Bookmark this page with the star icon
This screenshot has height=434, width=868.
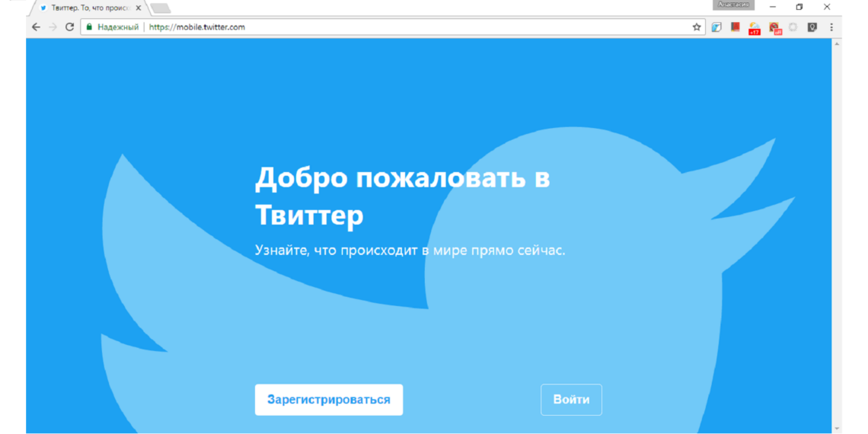(x=696, y=27)
